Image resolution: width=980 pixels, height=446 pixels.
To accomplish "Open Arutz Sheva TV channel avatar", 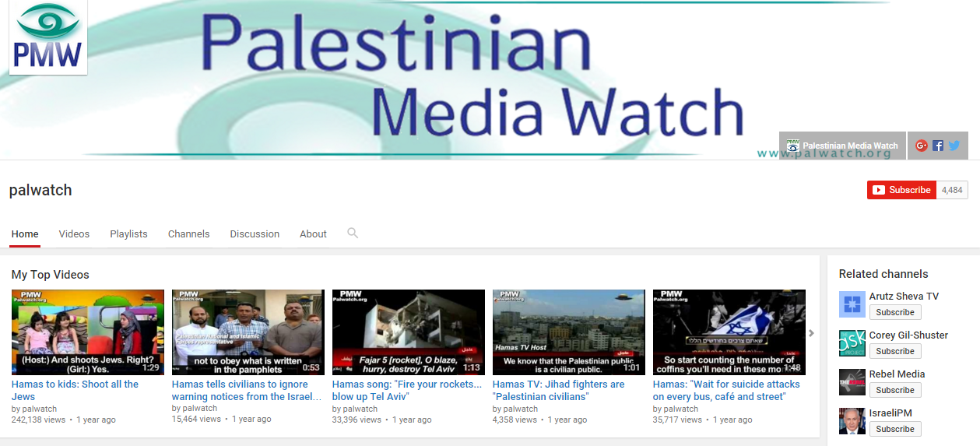I will coord(852,304).
